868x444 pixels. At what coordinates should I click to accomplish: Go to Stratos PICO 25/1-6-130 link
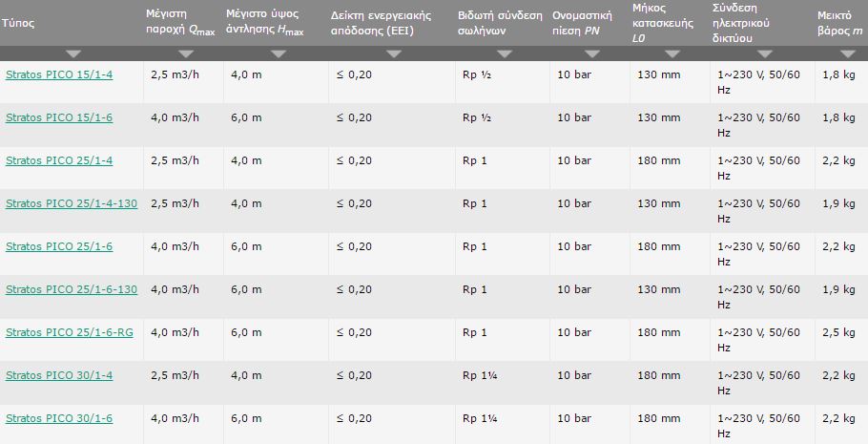point(72,289)
